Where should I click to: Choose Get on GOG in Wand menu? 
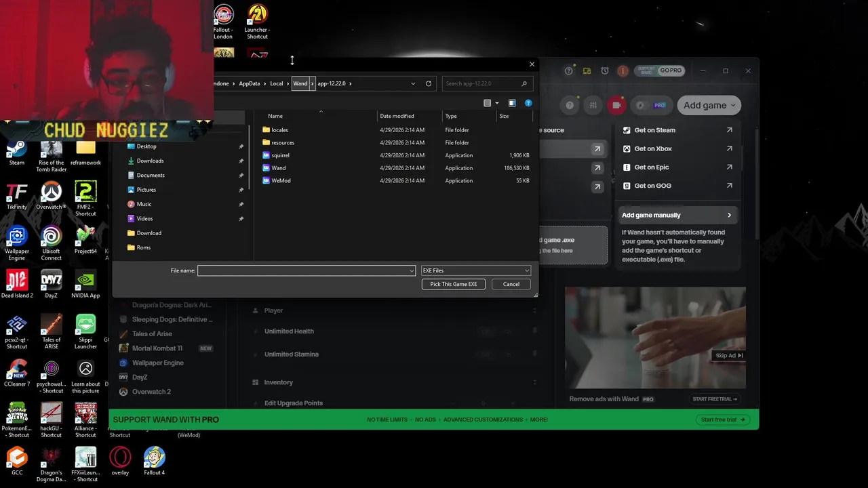(x=677, y=186)
